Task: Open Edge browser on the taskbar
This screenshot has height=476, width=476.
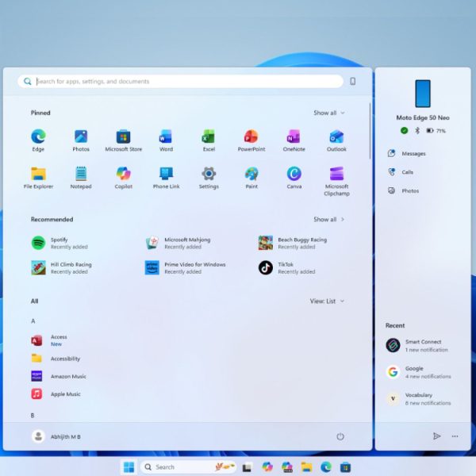Action: click(326, 467)
